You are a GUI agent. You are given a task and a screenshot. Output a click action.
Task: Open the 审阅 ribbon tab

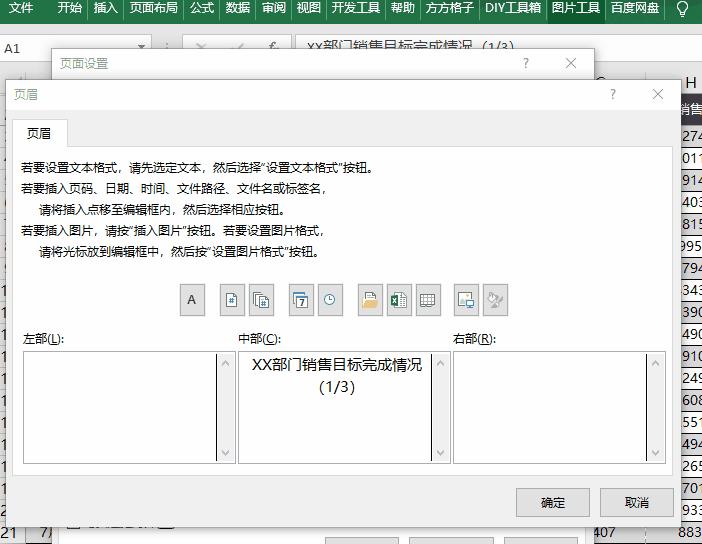click(274, 8)
